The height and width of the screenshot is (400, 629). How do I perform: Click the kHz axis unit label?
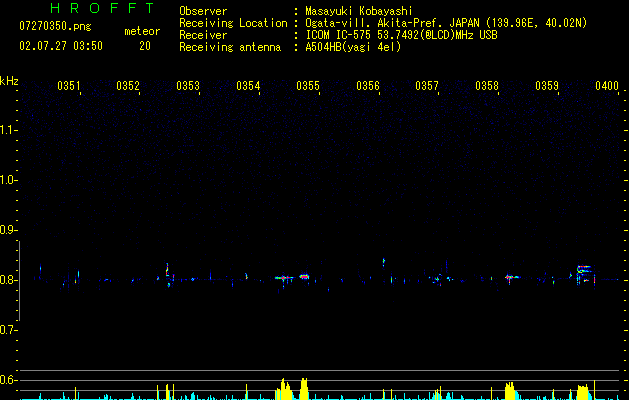pyautogui.click(x=9, y=81)
